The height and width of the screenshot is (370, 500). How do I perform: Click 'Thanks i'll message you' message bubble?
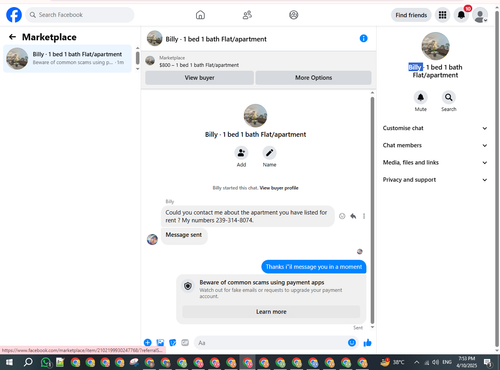pos(314,267)
